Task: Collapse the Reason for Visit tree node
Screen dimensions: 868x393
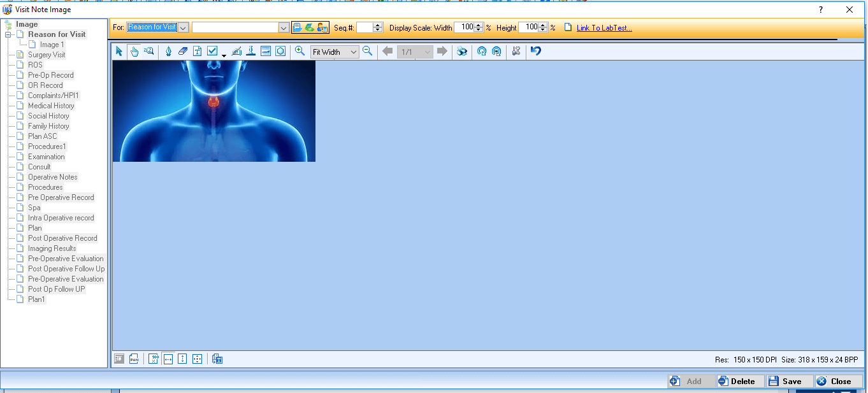Action: click(x=9, y=34)
